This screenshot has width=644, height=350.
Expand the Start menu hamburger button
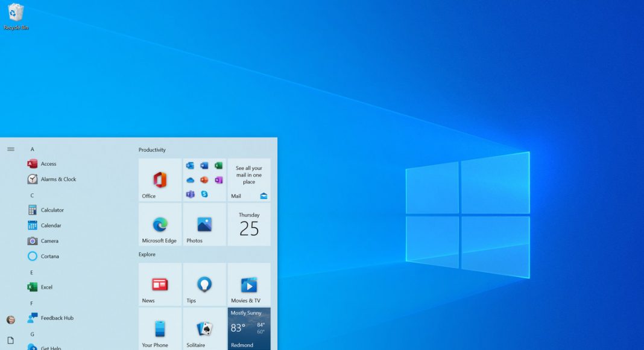(11, 149)
